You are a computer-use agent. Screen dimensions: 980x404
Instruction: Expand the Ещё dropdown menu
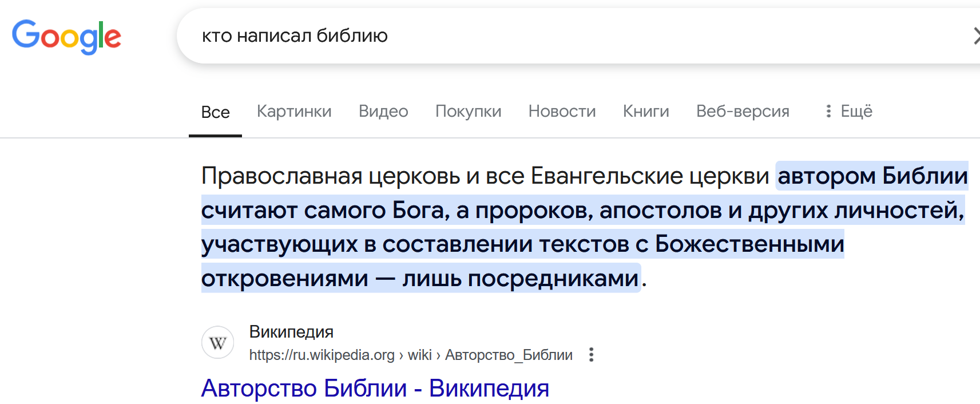click(x=848, y=111)
